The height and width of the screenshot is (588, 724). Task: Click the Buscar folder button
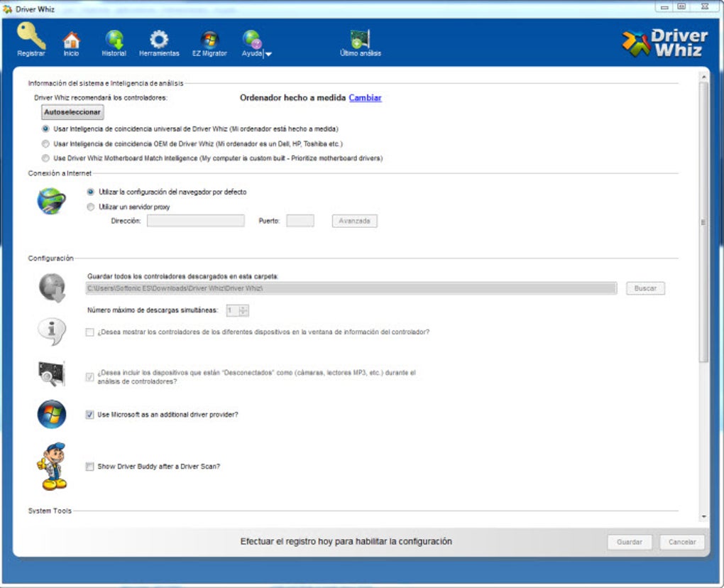tap(645, 288)
